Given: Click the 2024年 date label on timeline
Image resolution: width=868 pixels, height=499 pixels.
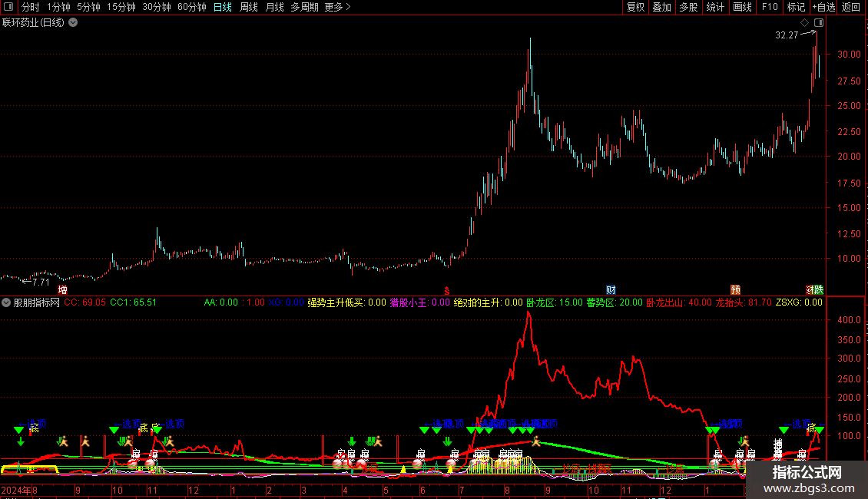Looking at the screenshot, I should (16, 490).
